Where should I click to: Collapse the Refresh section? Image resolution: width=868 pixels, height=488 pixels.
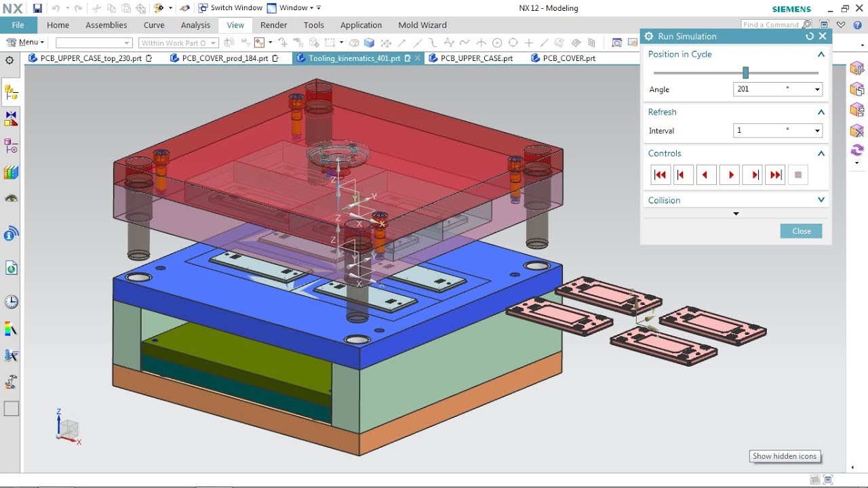pyautogui.click(x=821, y=112)
